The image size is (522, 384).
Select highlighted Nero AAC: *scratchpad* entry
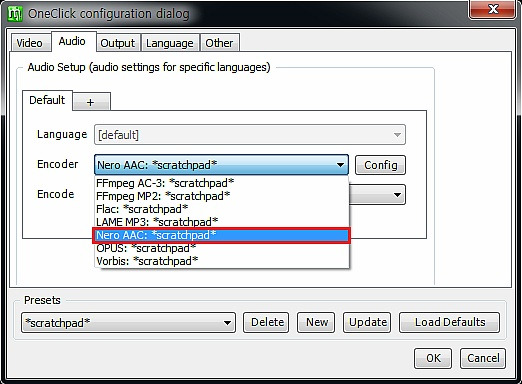point(222,235)
